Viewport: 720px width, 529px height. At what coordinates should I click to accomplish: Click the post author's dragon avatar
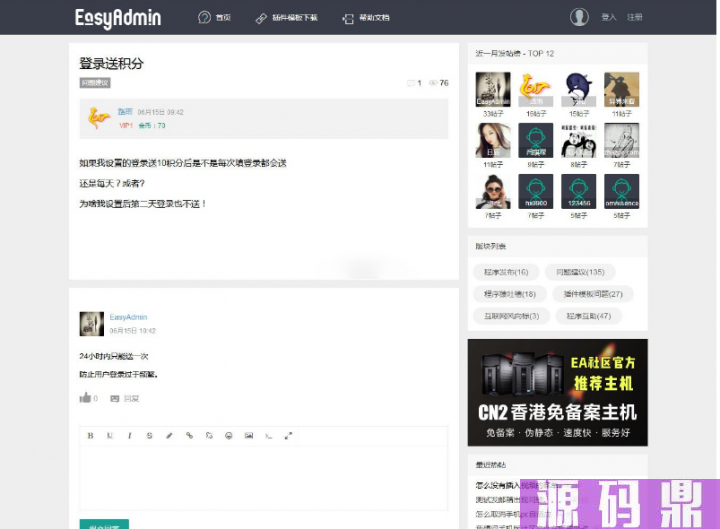(99, 118)
